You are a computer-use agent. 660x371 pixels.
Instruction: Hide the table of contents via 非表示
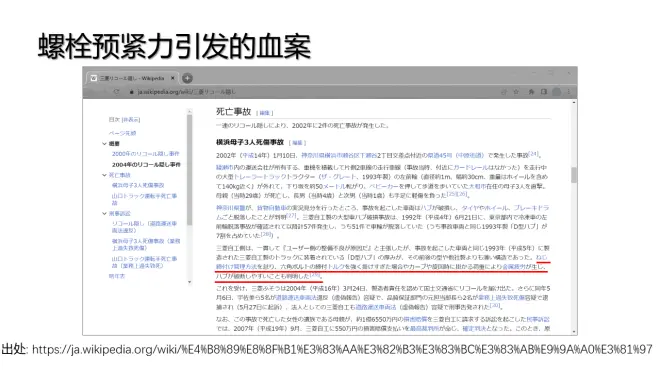[x=131, y=120]
